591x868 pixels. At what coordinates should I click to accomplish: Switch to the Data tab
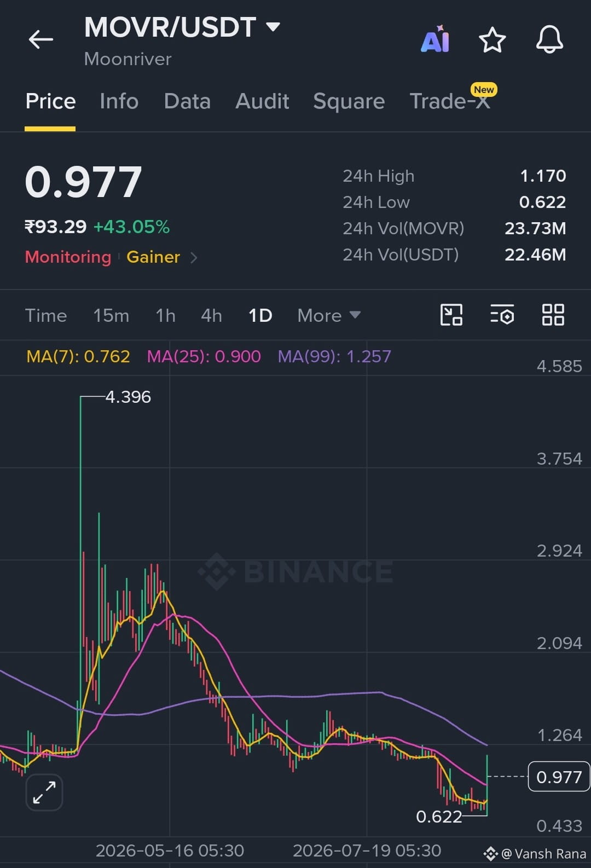click(187, 102)
